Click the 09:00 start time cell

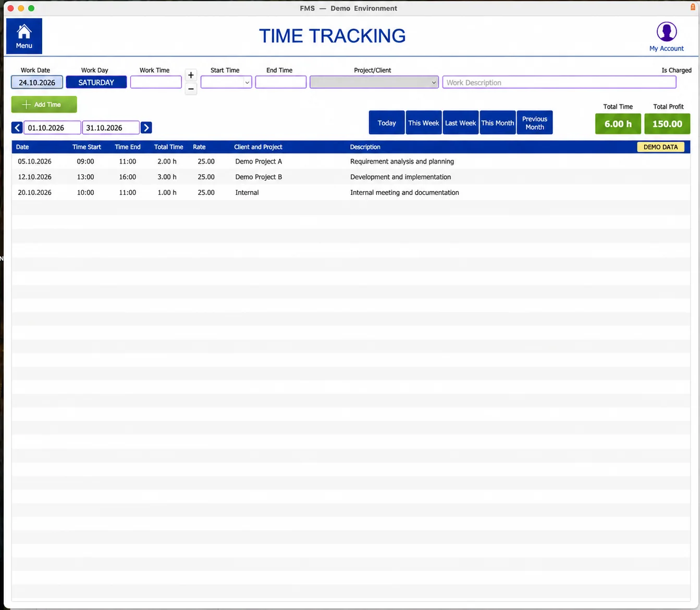[85, 161]
